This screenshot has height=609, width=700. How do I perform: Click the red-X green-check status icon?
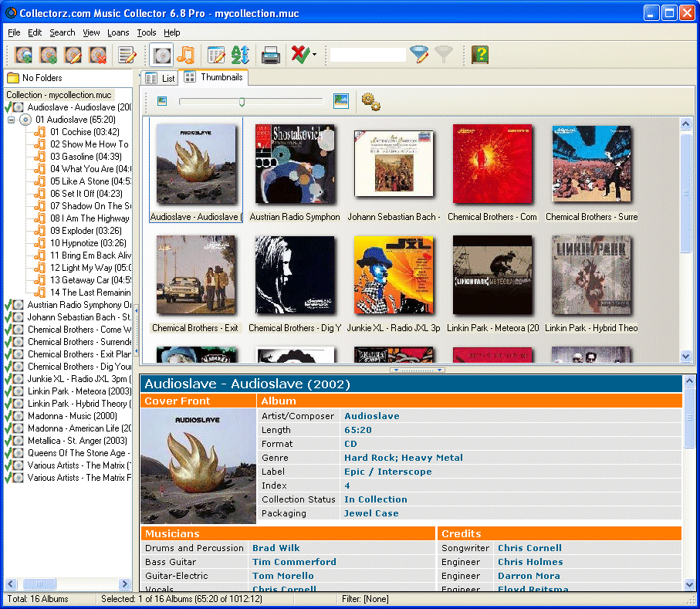pos(300,55)
